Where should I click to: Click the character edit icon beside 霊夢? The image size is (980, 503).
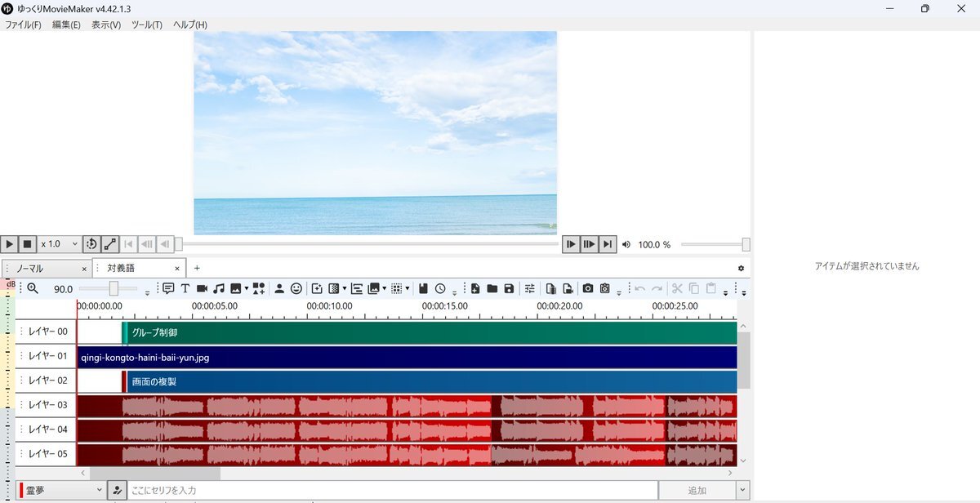coord(118,491)
